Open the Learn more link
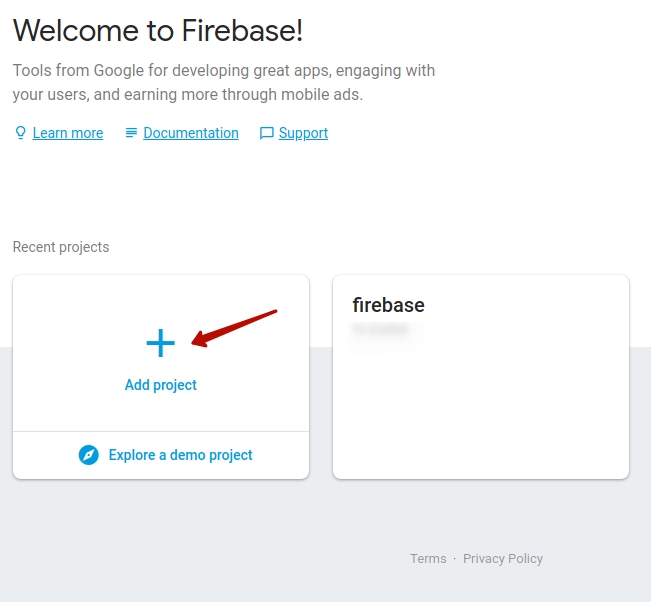This screenshot has height=602, width=651. [x=68, y=133]
